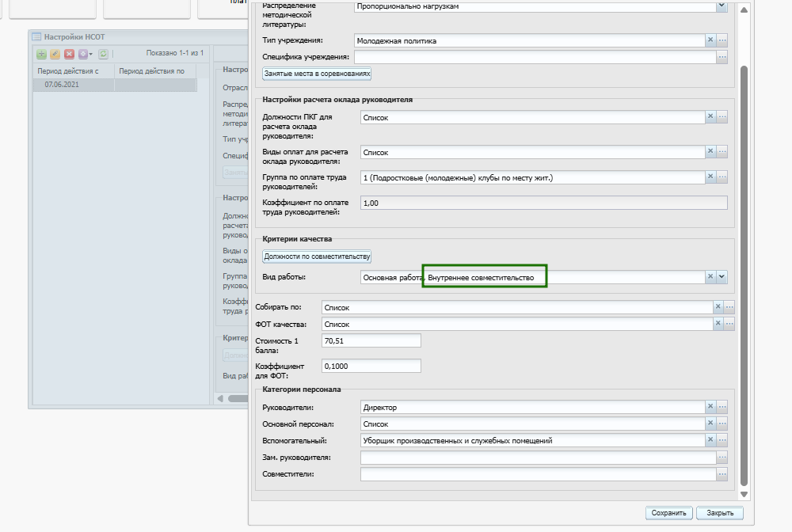792x532 pixels.
Task: Open the Зам. руководителя selector
Action: (x=722, y=458)
